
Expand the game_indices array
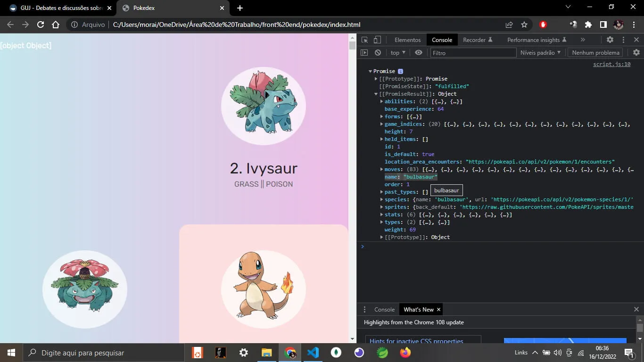coord(382,124)
